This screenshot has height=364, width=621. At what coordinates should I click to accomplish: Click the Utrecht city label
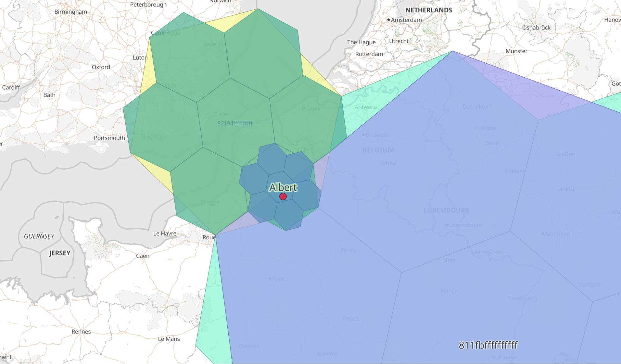click(399, 41)
